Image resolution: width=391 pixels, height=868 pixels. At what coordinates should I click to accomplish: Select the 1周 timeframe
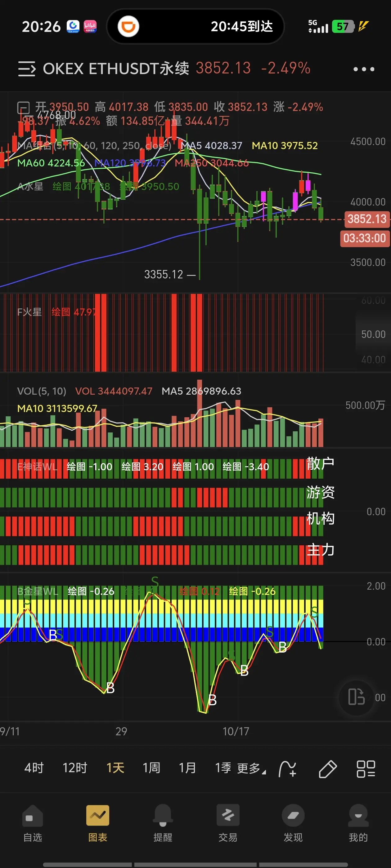[151, 768]
